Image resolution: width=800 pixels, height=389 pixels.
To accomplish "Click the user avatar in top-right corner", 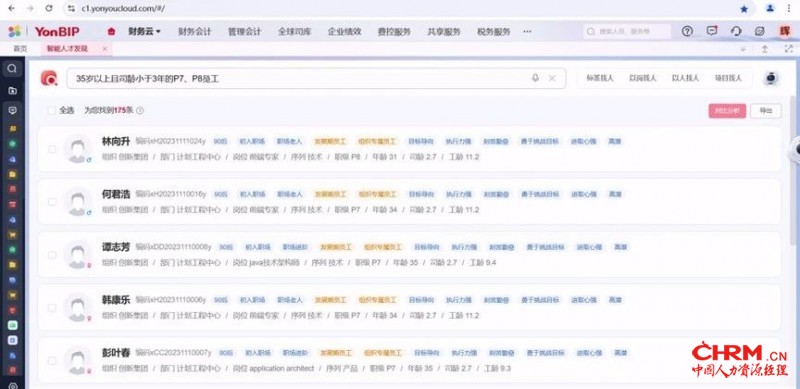I will click(x=784, y=31).
